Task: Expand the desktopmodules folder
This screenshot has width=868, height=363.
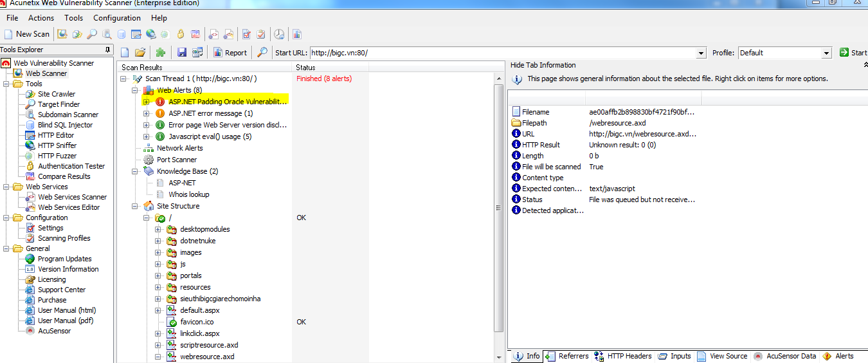Action: click(158, 229)
